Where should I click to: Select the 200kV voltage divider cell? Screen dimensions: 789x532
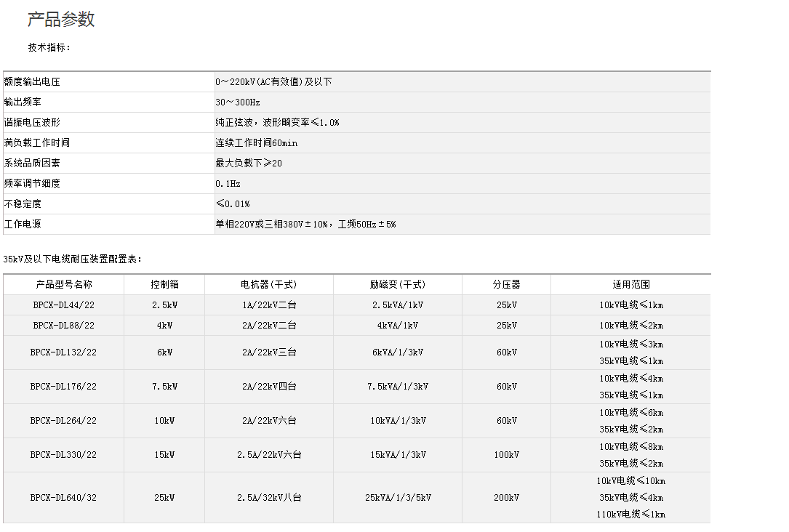506,498
